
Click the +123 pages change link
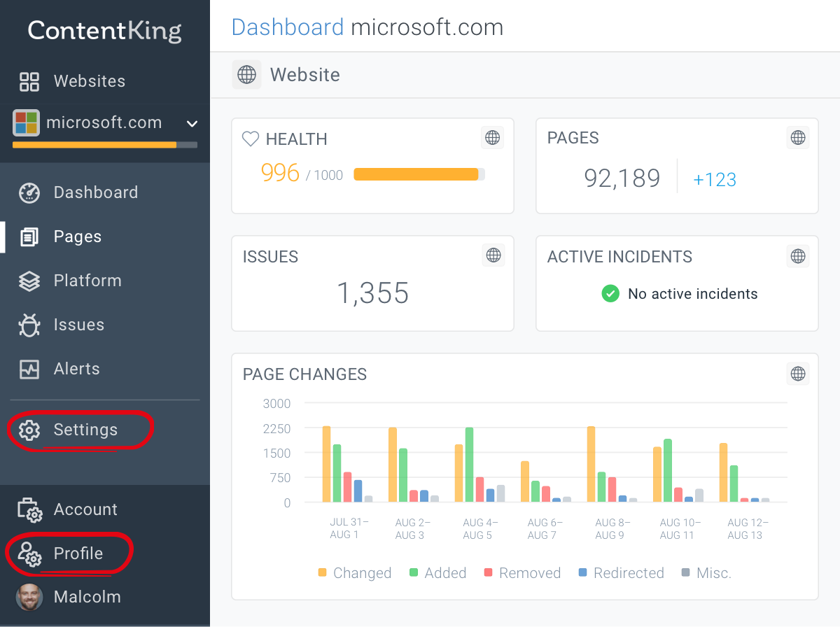[x=715, y=180]
